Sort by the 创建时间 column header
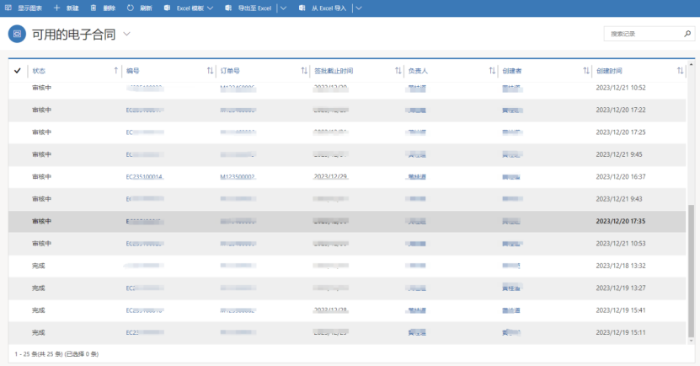Viewport: 700px width, 366px height. (609, 71)
